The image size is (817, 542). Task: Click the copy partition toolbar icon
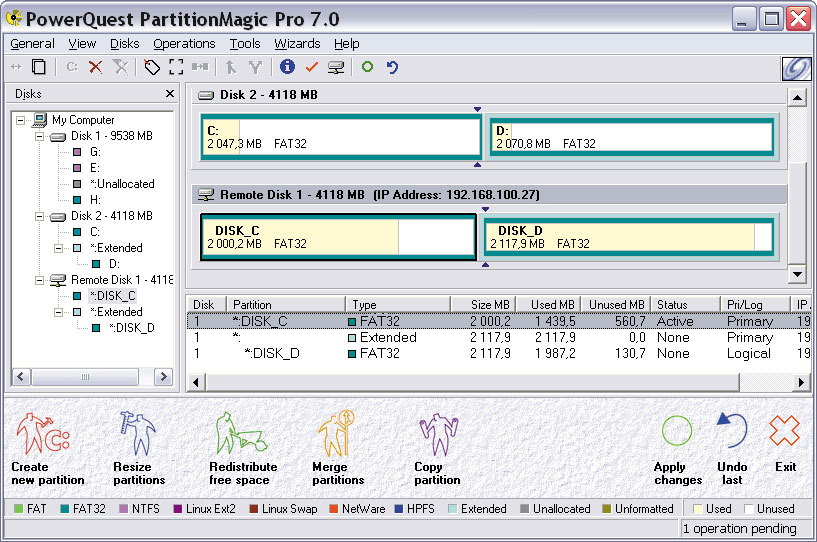tap(39, 67)
